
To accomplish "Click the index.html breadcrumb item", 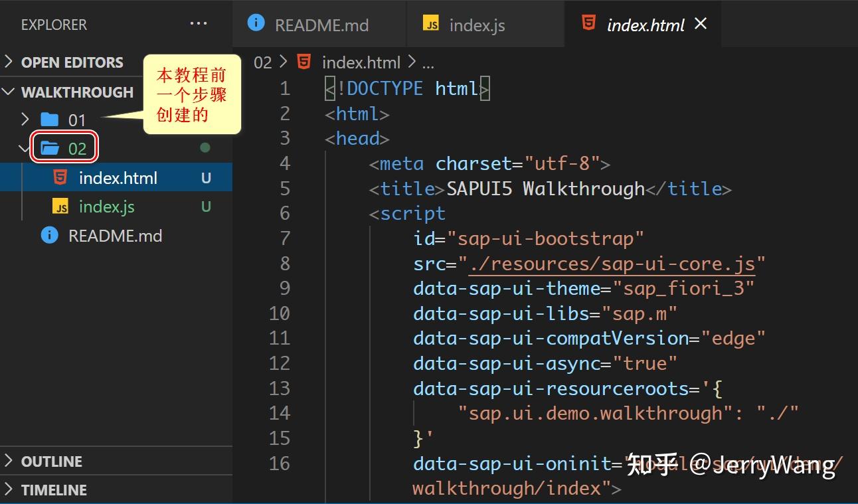I will pyautogui.click(x=361, y=62).
